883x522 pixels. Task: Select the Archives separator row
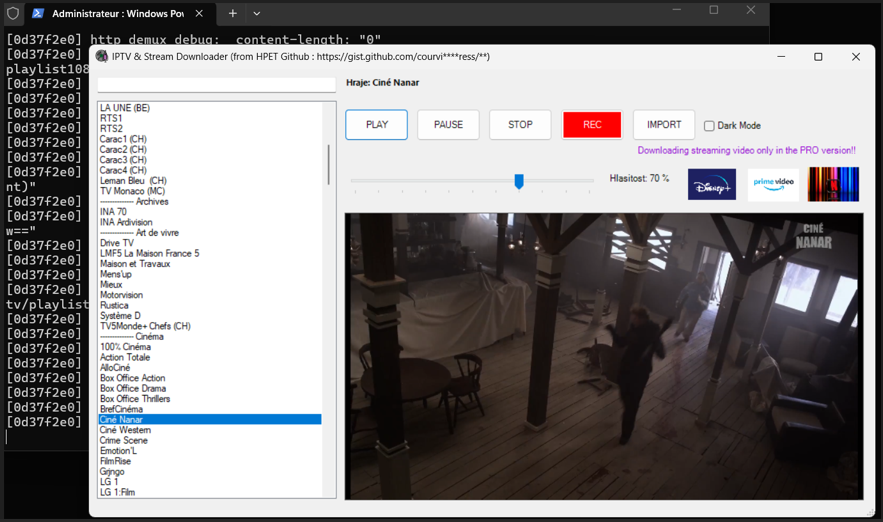pyautogui.click(x=211, y=202)
